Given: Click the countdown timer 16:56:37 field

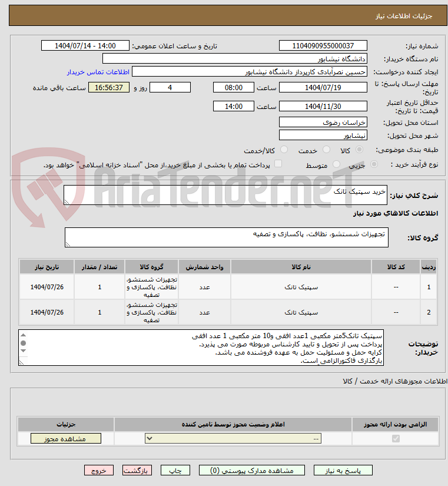Looking at the screenshot, I should point(109,87).
